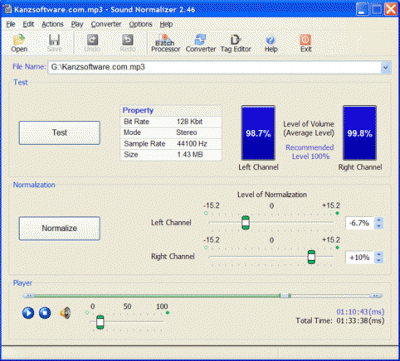This screenshot has width=400, height=361.
Task: Open the Converter menu
Action: (106, 24)
